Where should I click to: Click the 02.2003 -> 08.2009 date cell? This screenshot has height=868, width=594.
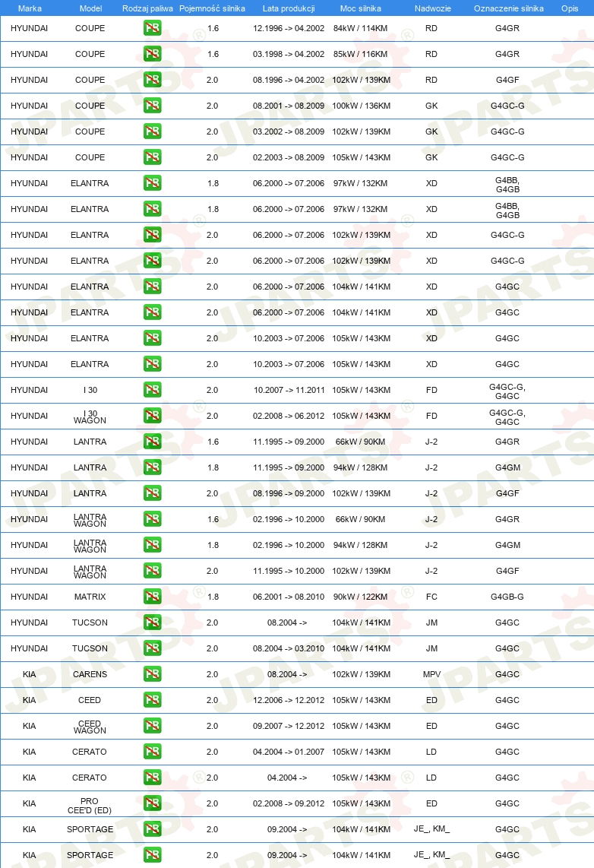pos(289,158)
